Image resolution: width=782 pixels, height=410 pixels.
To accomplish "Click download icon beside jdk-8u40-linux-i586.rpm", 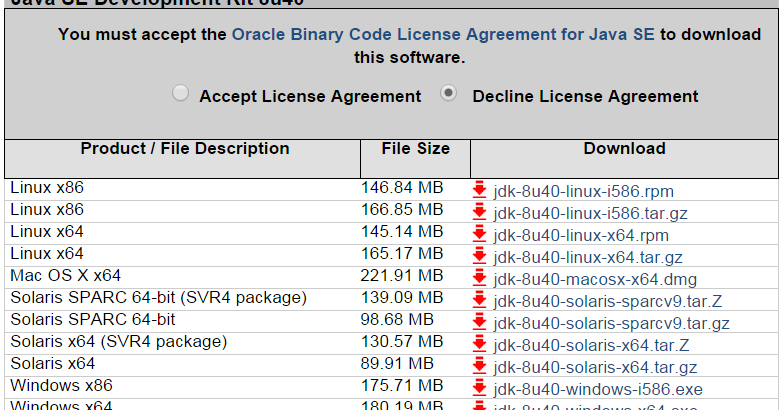I will [479, 191].
